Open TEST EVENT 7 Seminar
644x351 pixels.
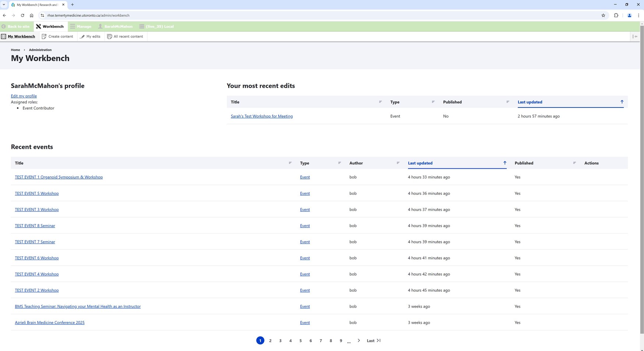tap(35, 242)
